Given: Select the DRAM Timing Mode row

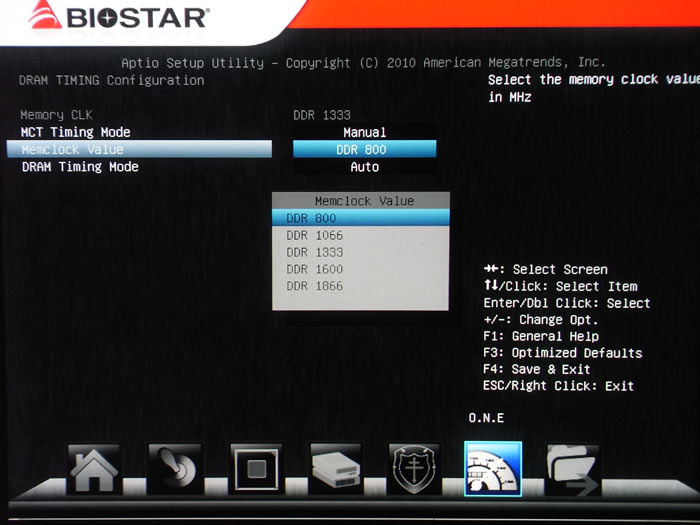Looking at the screenshot, I should tap(139, 167).
